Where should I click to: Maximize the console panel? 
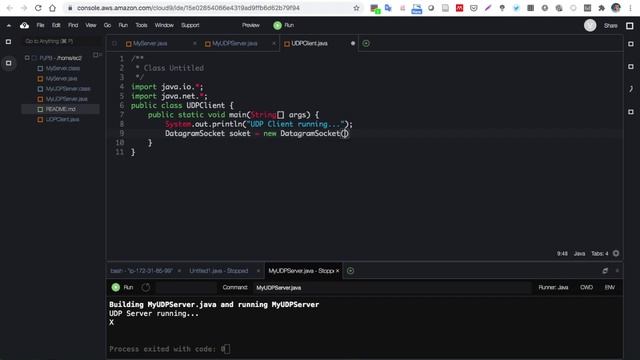tap(605, 271)
